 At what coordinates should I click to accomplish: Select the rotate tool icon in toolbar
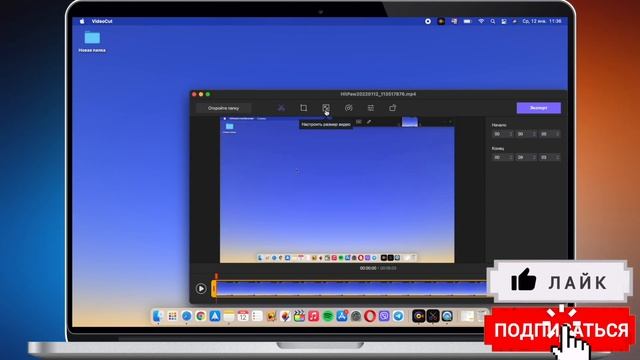point(393,108)
